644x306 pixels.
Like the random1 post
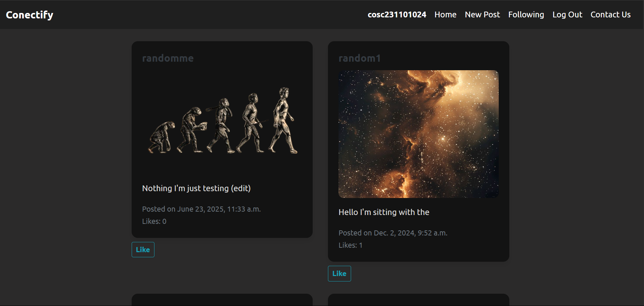click(x=339, y=274)
